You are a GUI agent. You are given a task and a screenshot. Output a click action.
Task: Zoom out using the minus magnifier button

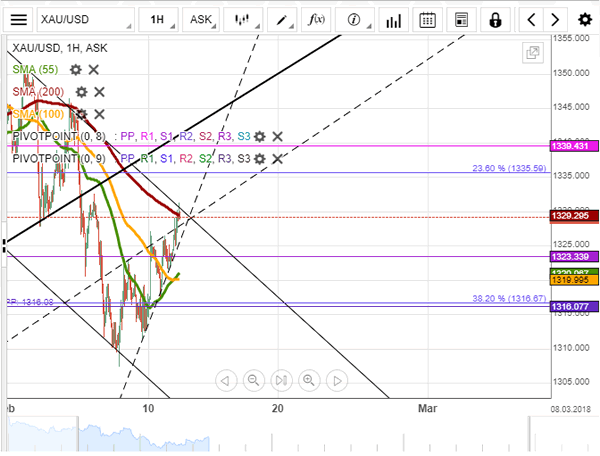coord(254,380)
